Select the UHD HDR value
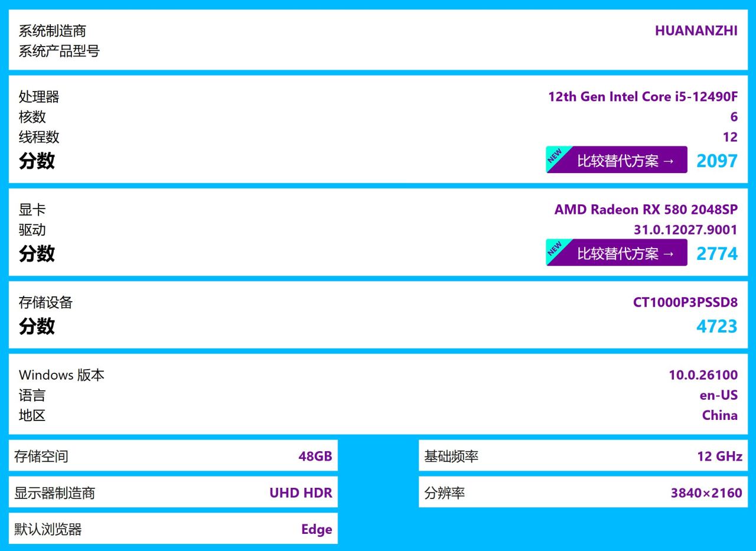 (301, 493)
